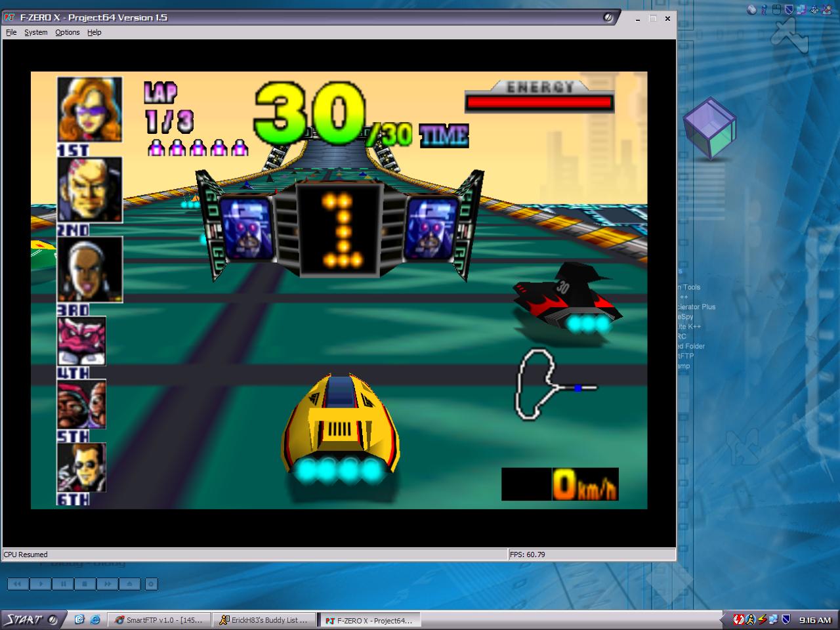Open the System menu
The height and width of the screenshot is (630, 840).
pos(35,32)
